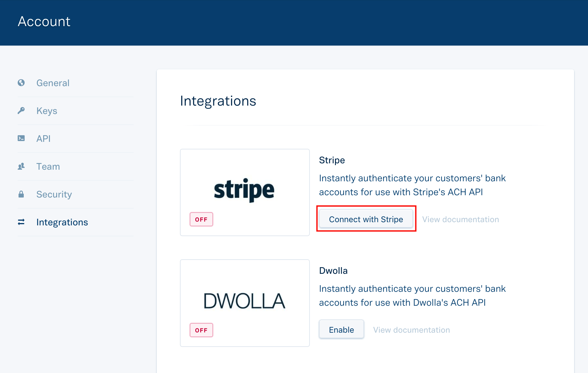Select the API settings tab

[43, 138]
